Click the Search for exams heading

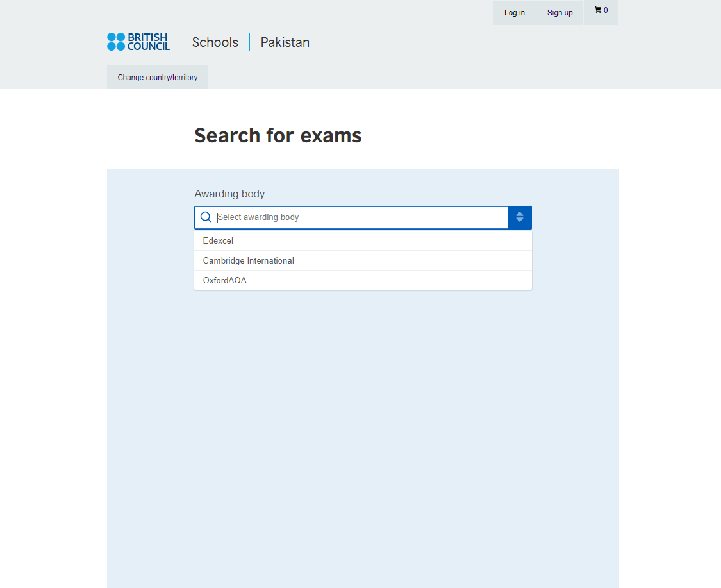pos(278,136)
